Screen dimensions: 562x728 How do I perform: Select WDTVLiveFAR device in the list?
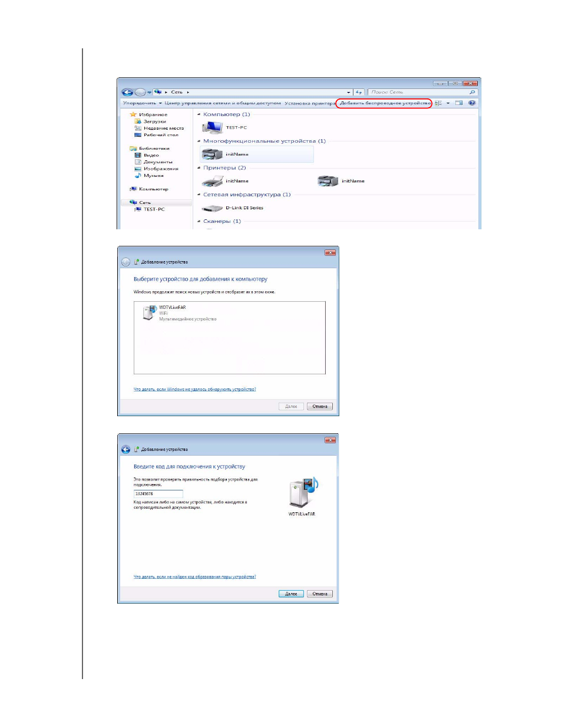pos(180,313)
